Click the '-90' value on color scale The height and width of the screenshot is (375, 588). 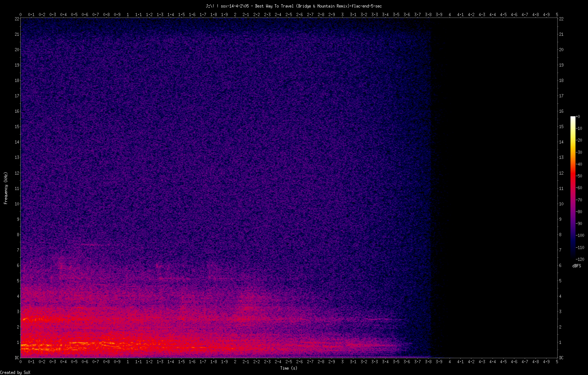click(579, 224)
